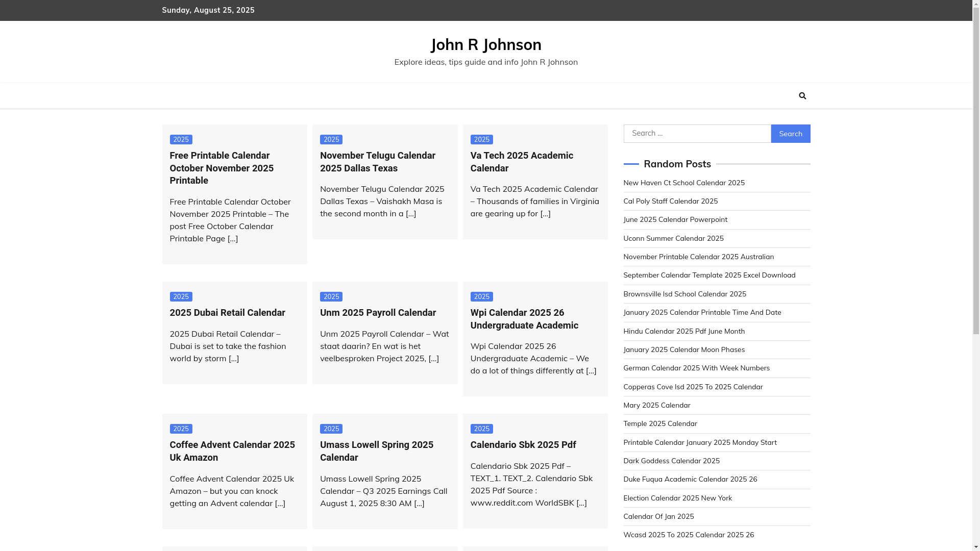Open Printable Calendar January 2025 Monday Start
The image size is (980, 551).
[700, 442]
